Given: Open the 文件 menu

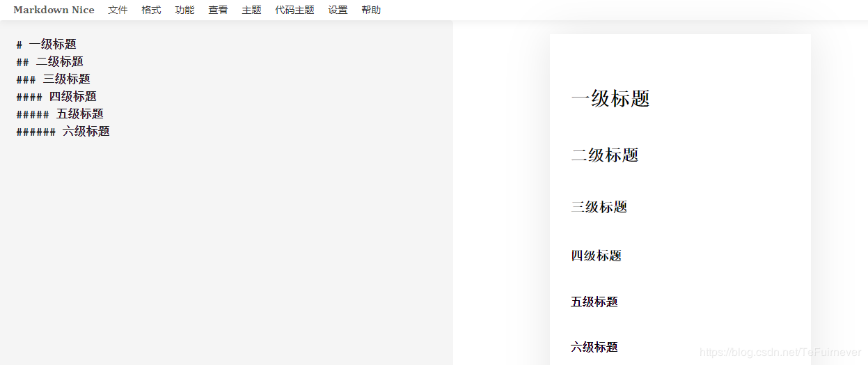Looking at the screenshot, I should pos(118,10).
